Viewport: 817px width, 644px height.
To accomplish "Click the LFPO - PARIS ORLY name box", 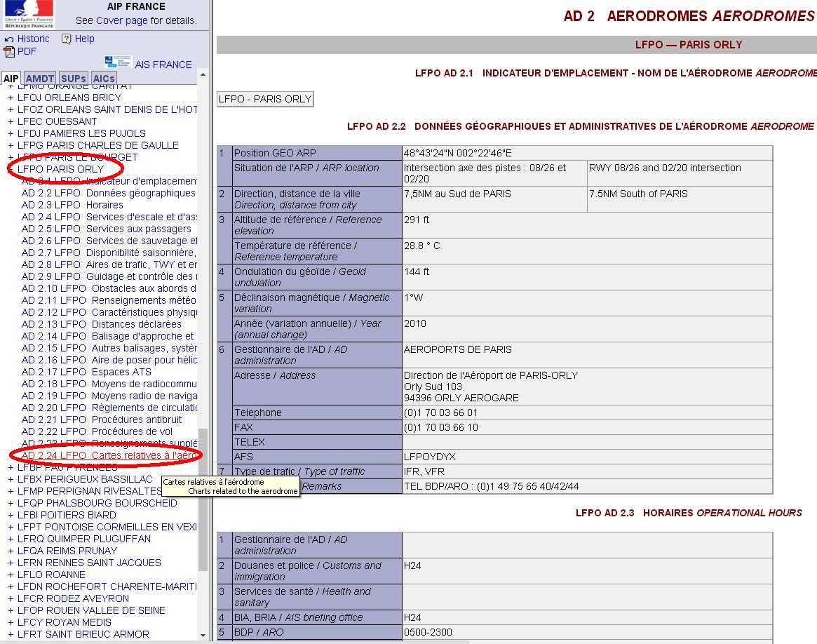I will pyautogui.click(x=265, y=99).
